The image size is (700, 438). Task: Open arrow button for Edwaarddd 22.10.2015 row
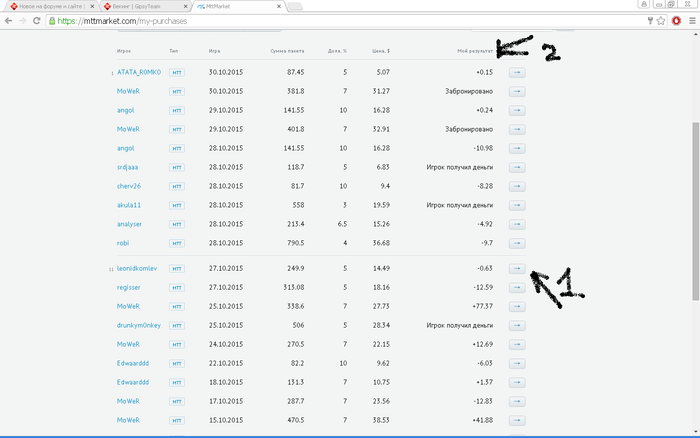[517, 363]
